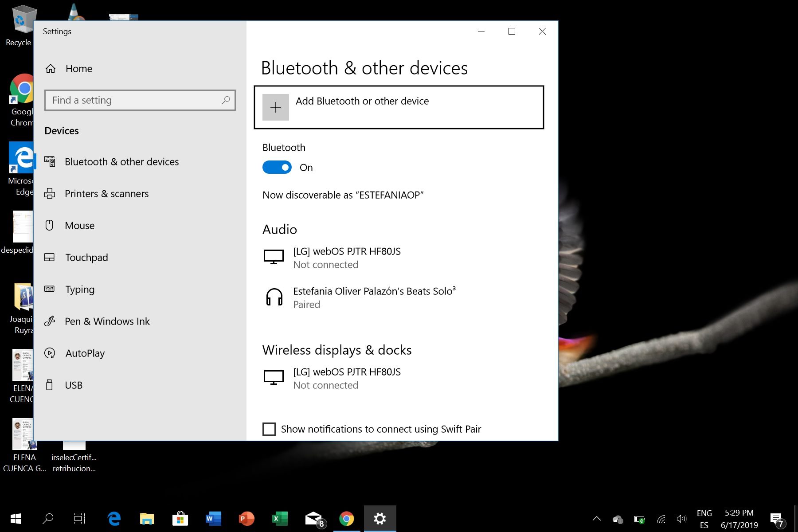
Task: Click the search magnifier in Find a setting
Action: tap(226, 100)
